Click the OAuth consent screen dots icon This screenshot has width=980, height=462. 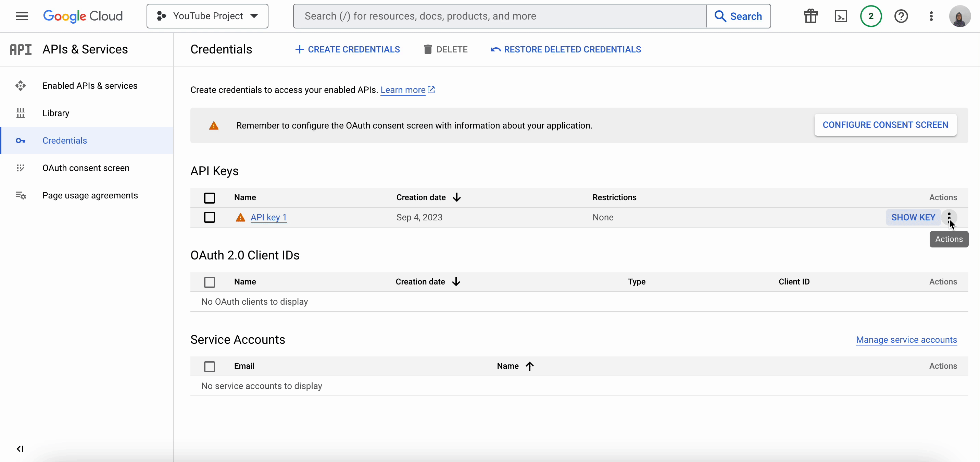pyautogui.click(x=21, y=168)
